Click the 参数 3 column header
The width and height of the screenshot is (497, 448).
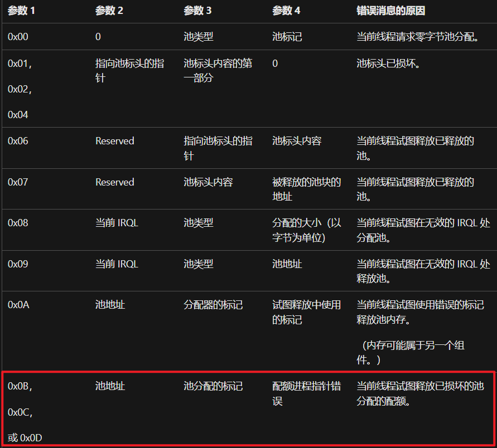coord(197,11)
